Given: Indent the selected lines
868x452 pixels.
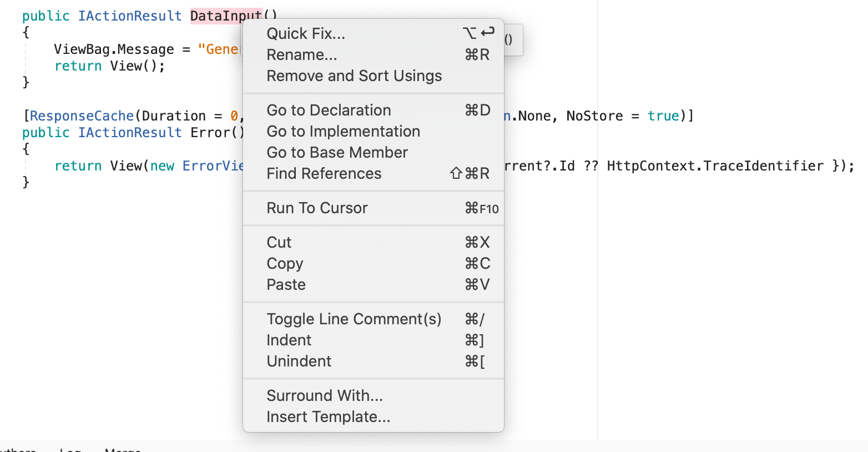Looking at the screenshot, I should (289, 340).
